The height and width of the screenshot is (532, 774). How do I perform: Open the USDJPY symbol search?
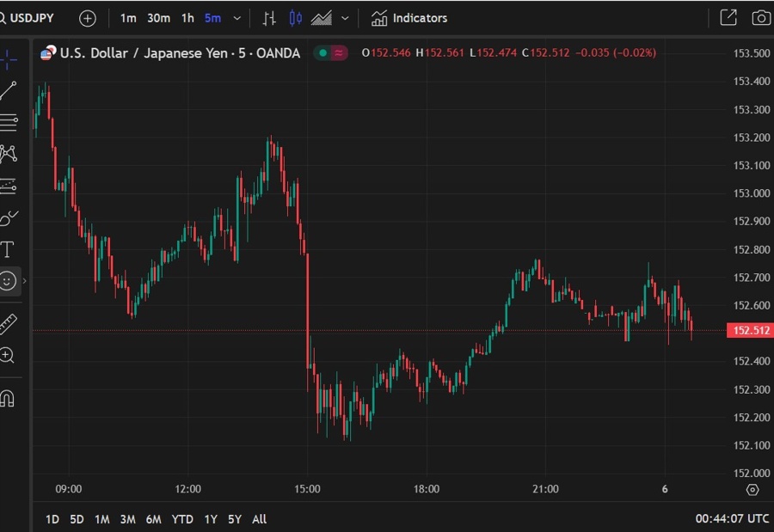pos(28,18)
